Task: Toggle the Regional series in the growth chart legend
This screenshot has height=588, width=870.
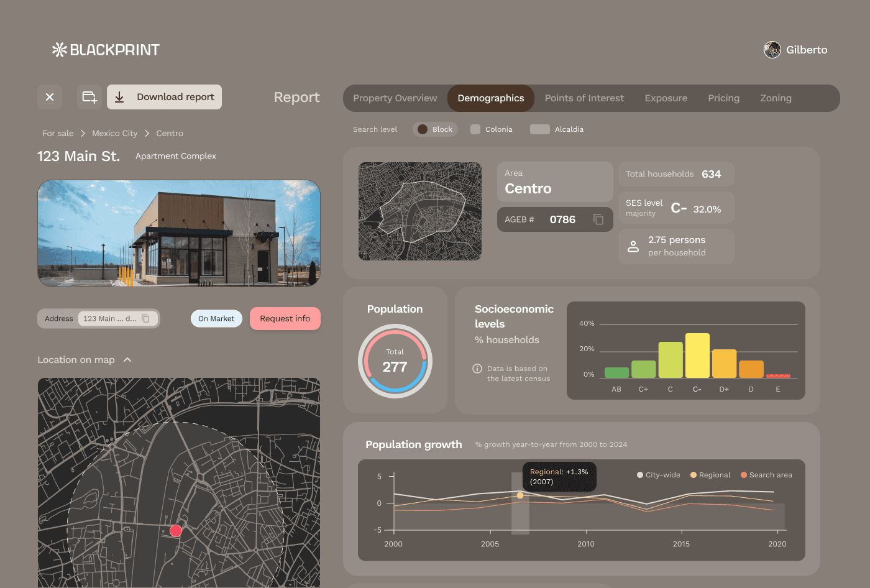Action: click(710, 474)
